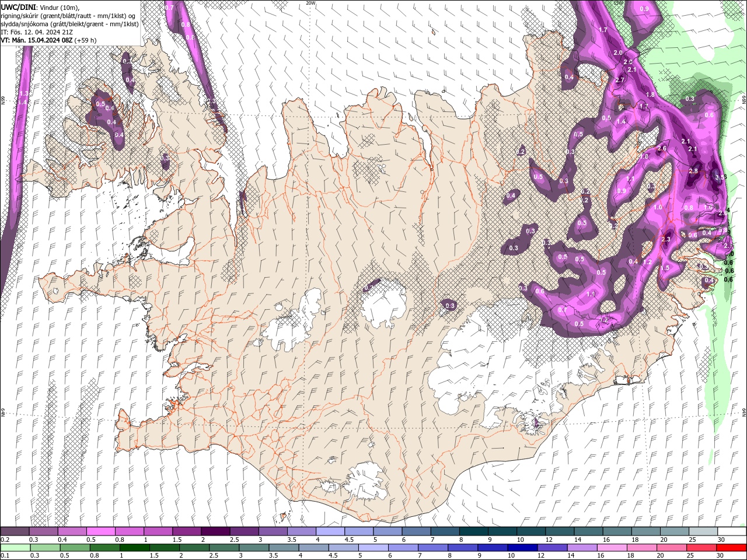Select the light lavender 4–4.5 upper legend swatch
747x560 pixels.
(330, 531)
